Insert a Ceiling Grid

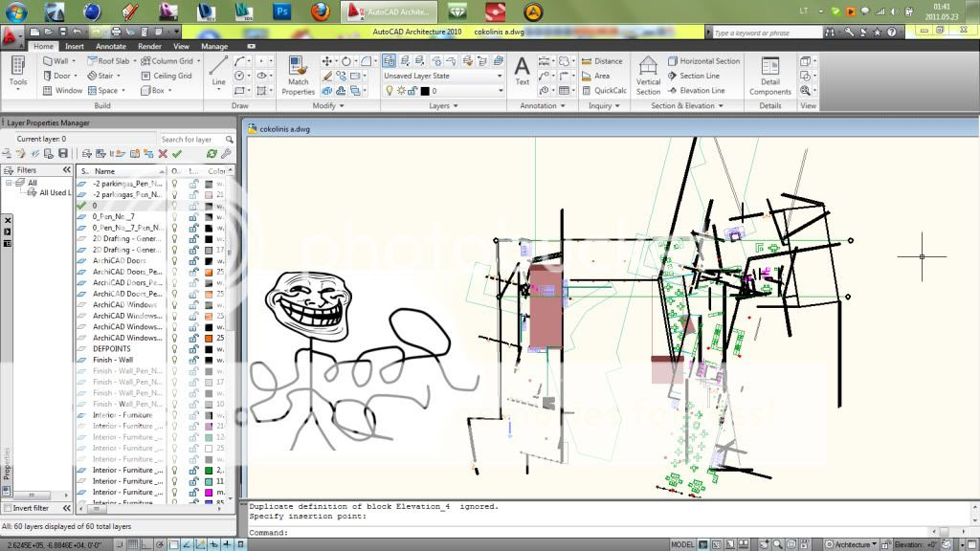167,76
